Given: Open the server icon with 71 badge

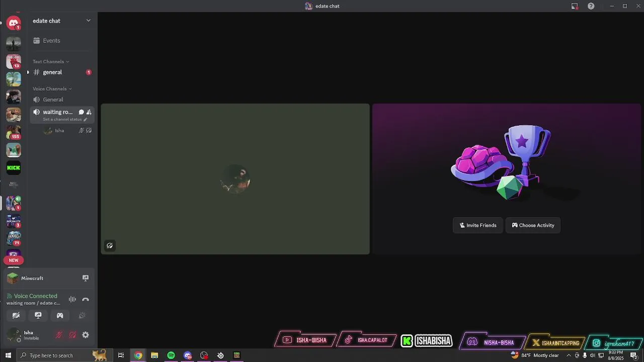Looking at the screenshot, I should (x=14, y=238).
